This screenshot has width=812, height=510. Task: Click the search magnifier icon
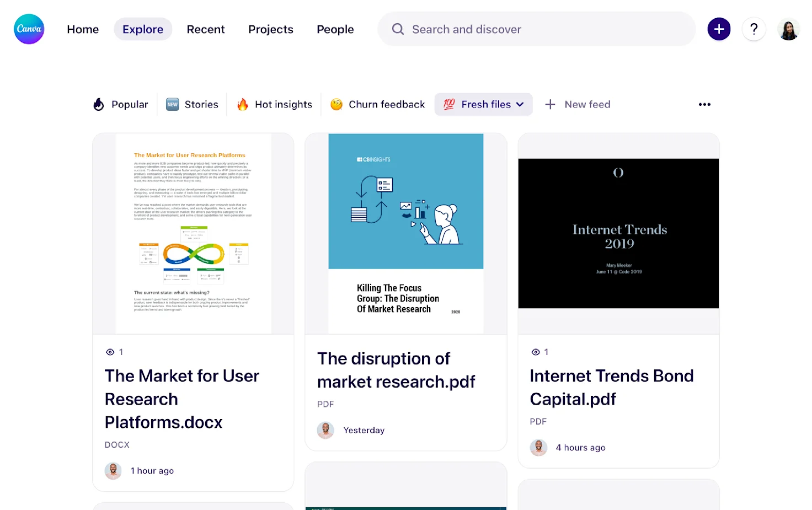397,29
